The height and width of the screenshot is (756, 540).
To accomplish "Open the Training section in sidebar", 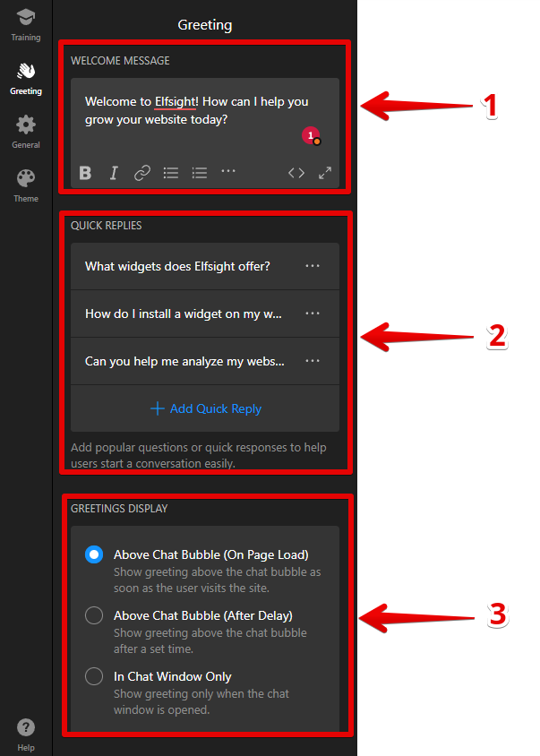I will pyautogui.click(x=26, y=25).
